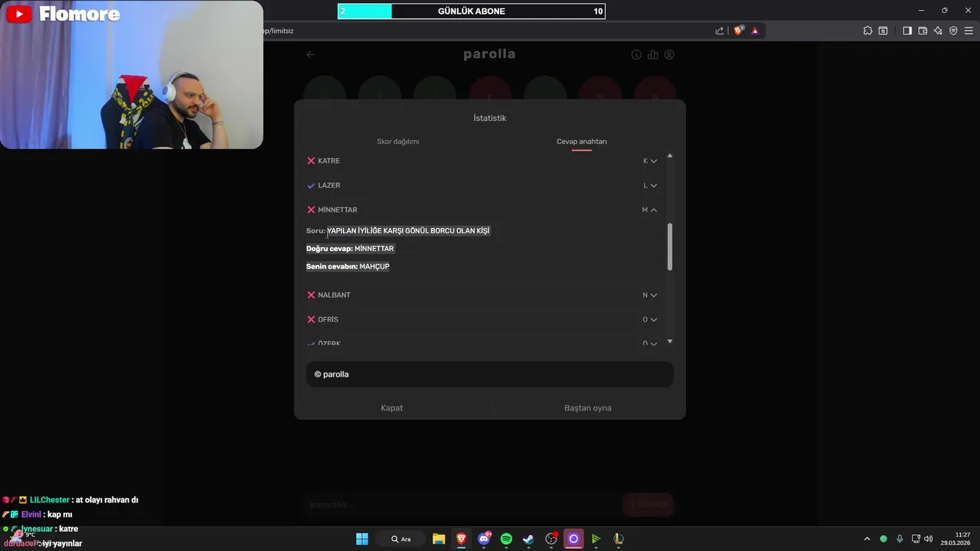Click the taskbar Ara search box
The image size is (980, 551).
point(402,539)
